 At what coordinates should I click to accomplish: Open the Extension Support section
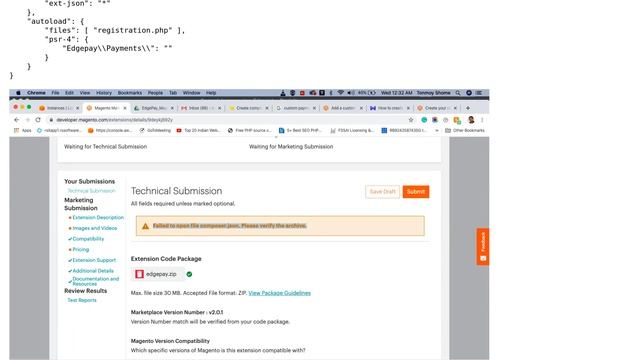click(94, 260)
